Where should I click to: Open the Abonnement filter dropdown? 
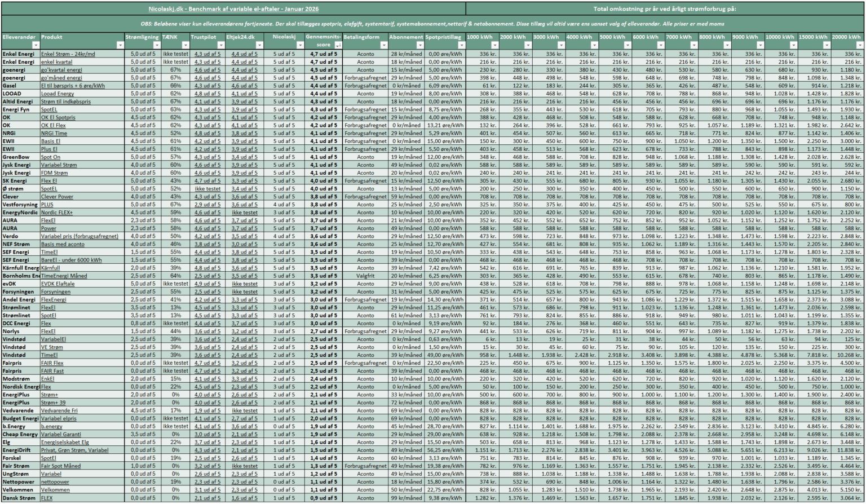point(420,45)
